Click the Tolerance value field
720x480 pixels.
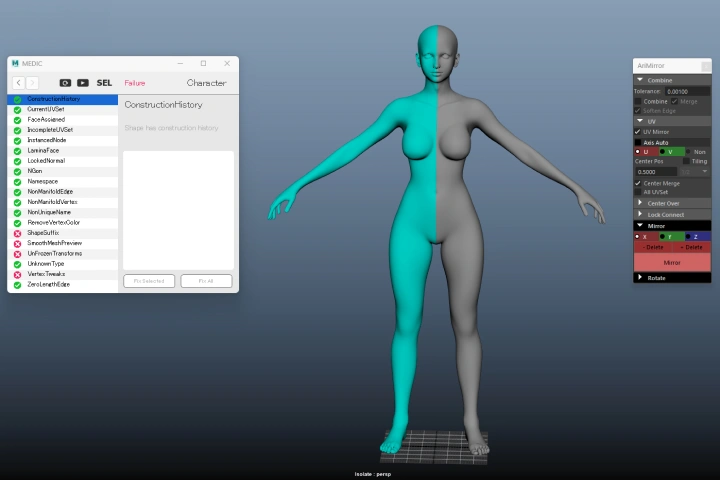pyautogui.click(x=687, y=91)
